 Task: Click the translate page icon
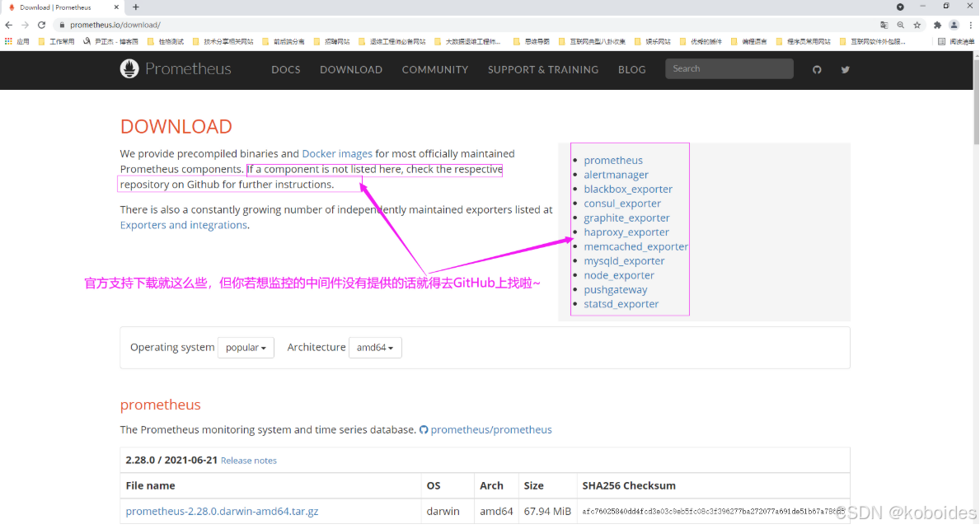884,25
